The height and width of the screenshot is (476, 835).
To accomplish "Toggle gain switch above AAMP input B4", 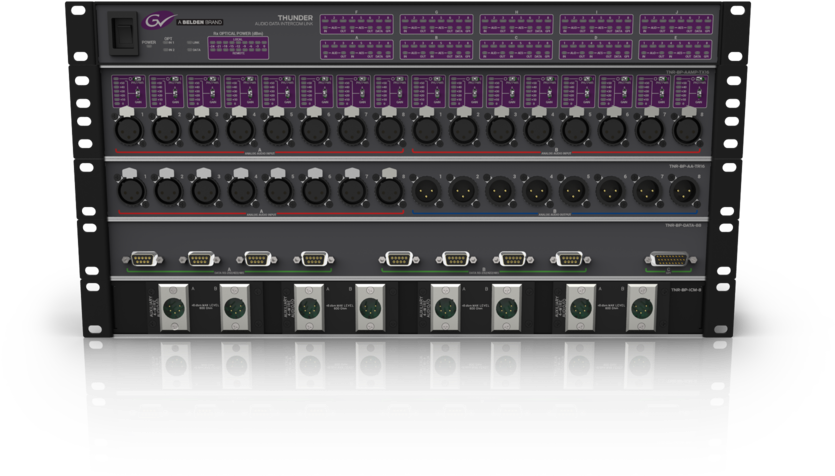I will click(549, 93).
